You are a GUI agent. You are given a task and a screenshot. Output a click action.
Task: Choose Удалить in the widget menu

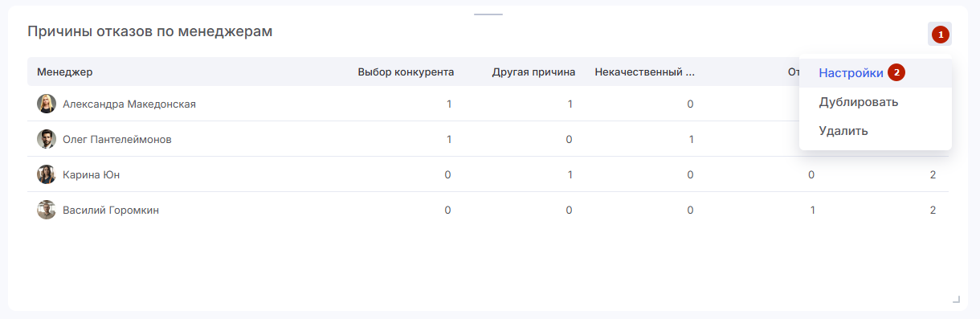[x=843, y=130]
